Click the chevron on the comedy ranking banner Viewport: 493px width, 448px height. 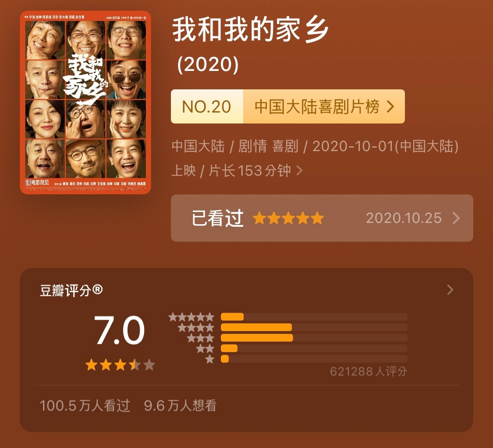click(x=390, y=106)
